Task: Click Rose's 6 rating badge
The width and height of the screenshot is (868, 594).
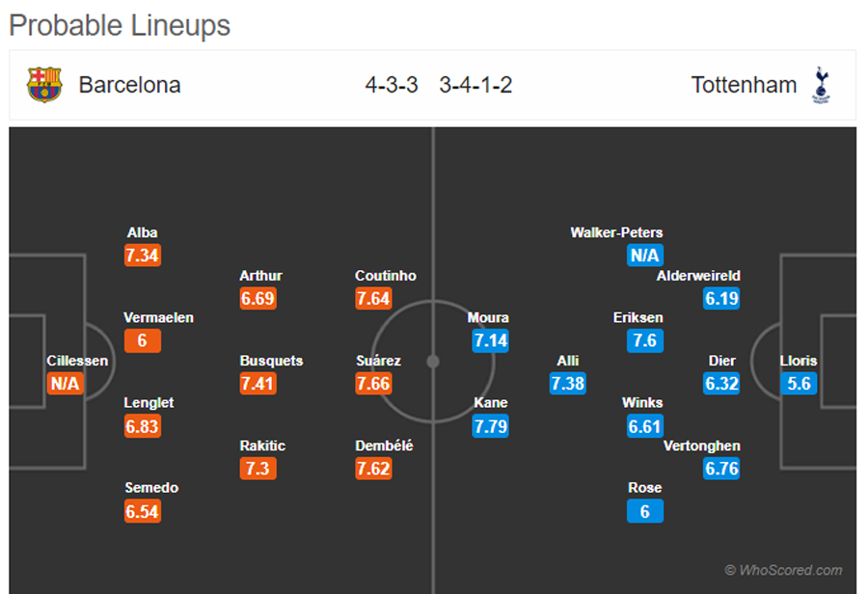Action: (645, 511)
